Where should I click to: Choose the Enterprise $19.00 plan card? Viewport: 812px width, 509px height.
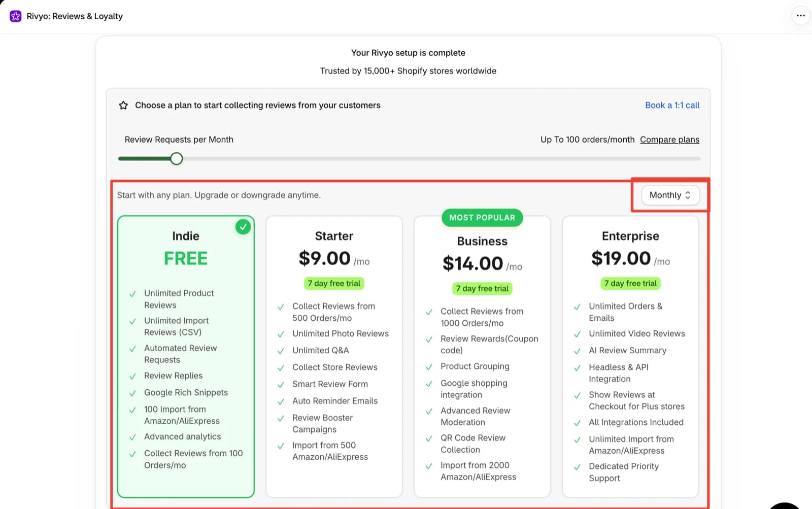630,357
